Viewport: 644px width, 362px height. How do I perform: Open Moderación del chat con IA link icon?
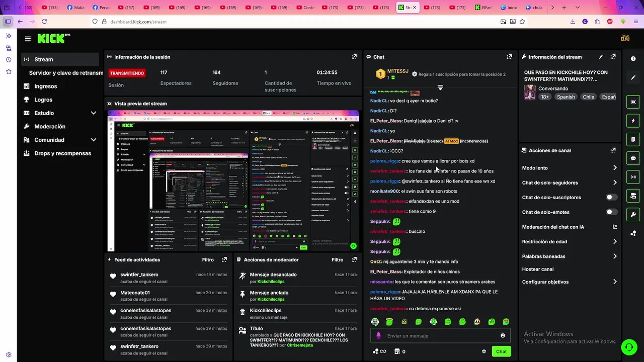click(x=615, y=227)
